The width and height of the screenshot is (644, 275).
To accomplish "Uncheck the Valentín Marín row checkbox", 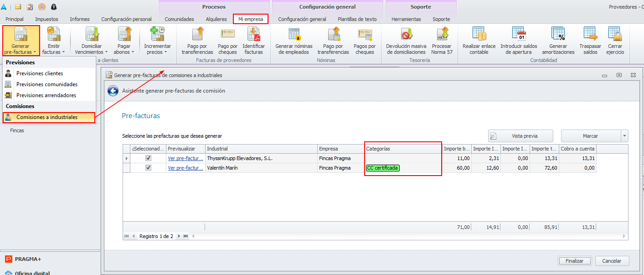I will pyautogui.click(x=148, y=168).
